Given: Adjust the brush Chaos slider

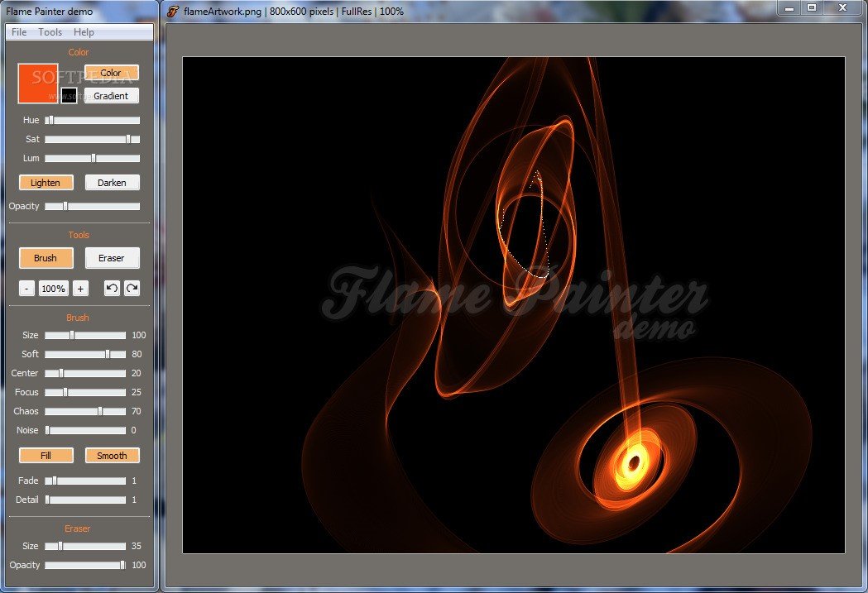Looking at the screenshot, I should tap(85, 411).
